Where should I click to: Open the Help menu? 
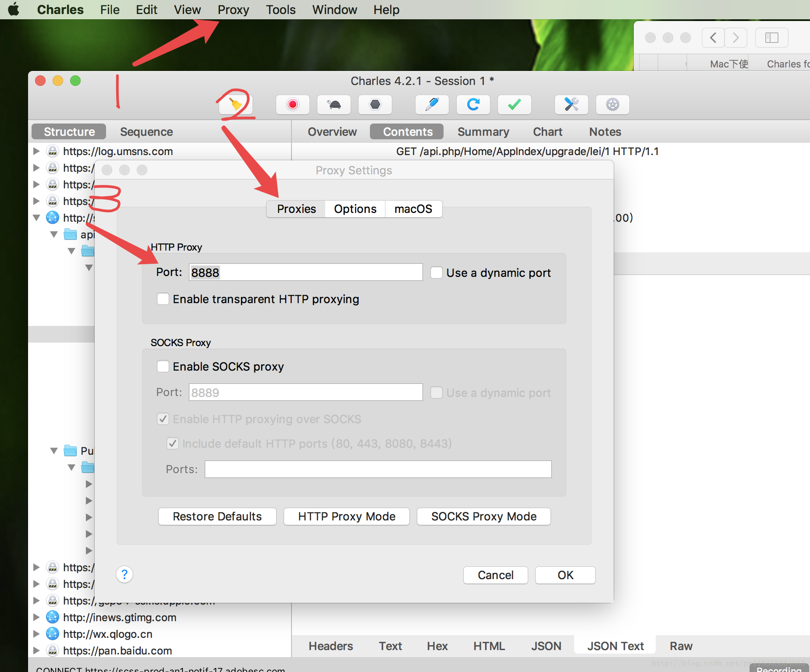tap(386, 10)
